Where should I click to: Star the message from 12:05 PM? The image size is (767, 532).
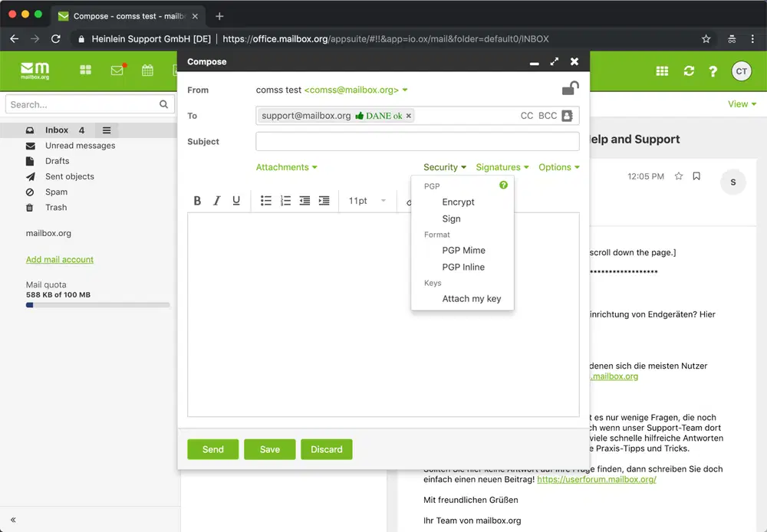point(679,176)
